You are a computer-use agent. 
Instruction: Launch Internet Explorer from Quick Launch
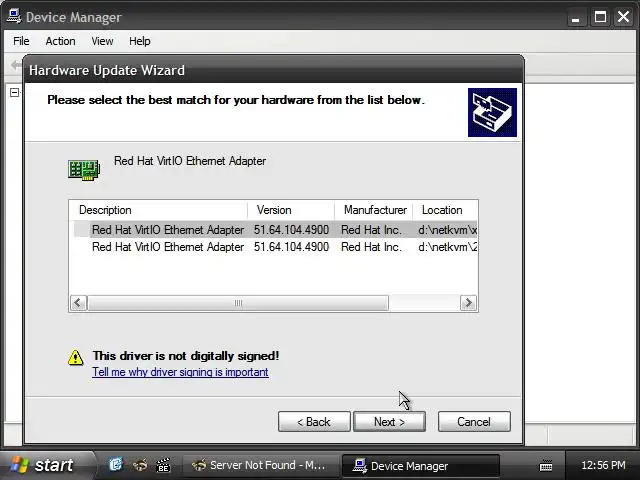click(x=116, y=464)
